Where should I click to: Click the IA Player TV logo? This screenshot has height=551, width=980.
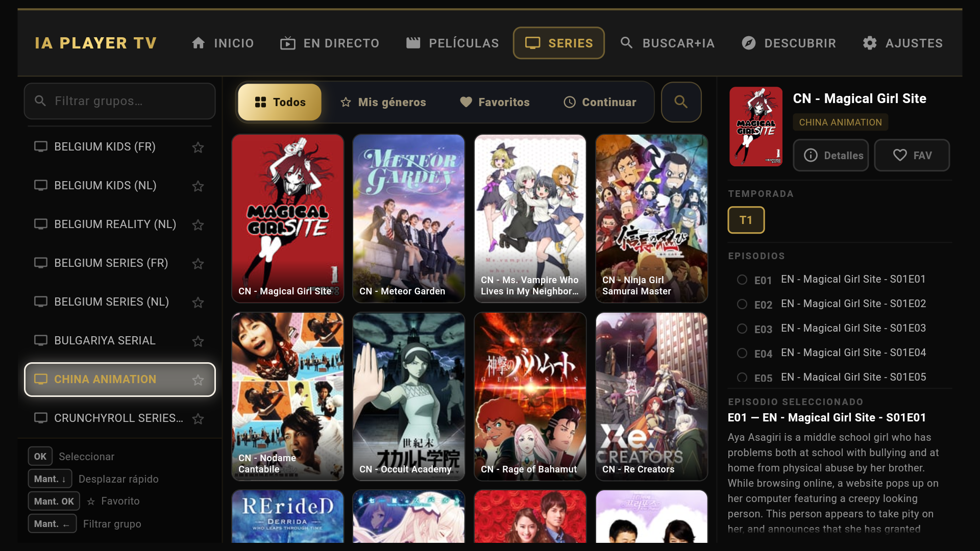pos(96,43)
